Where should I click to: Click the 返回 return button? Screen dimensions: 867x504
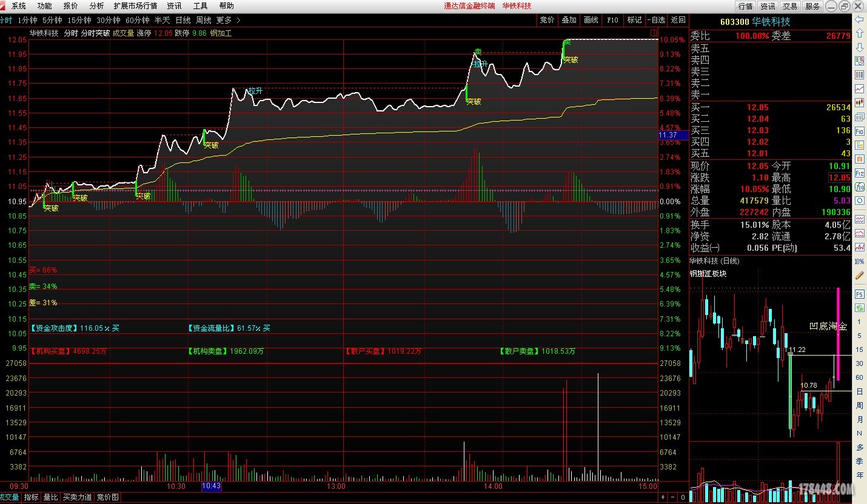tap(678, 20)
